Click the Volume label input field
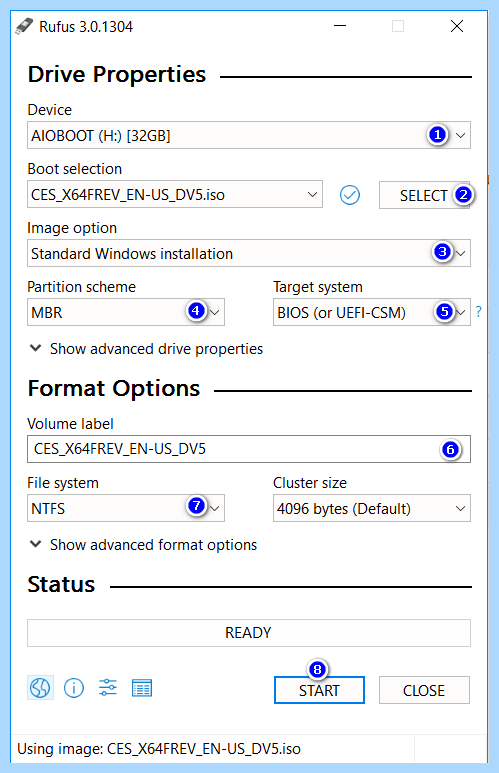 tap(249, 449)
